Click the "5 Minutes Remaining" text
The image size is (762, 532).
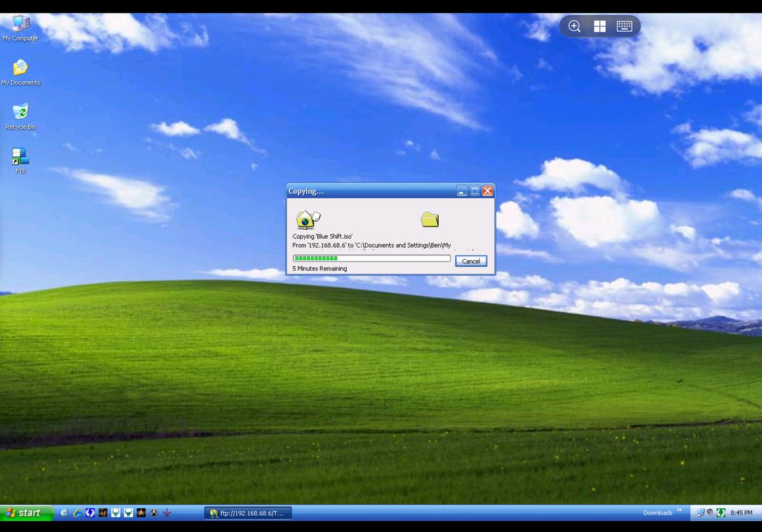[x=319, y=269]
